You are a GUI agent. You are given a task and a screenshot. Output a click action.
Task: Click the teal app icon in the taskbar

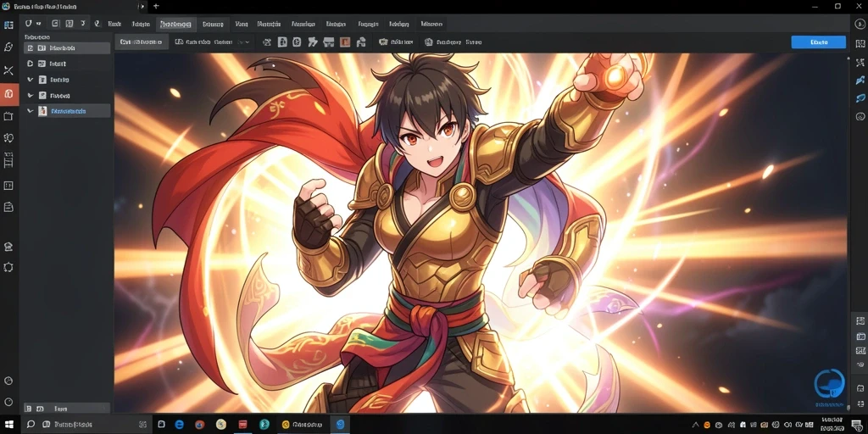click(x=264, y=425)
